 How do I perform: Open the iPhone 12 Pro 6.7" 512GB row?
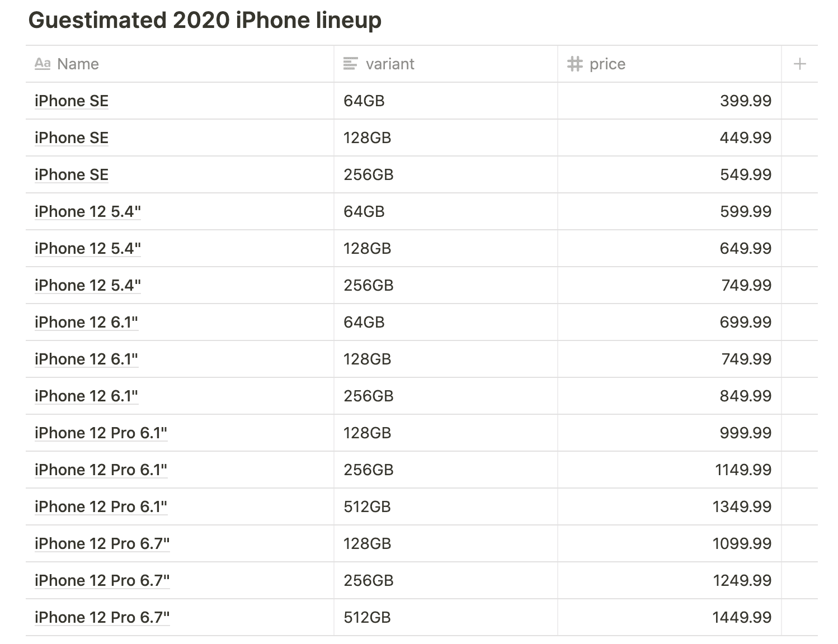pos(102,617)
